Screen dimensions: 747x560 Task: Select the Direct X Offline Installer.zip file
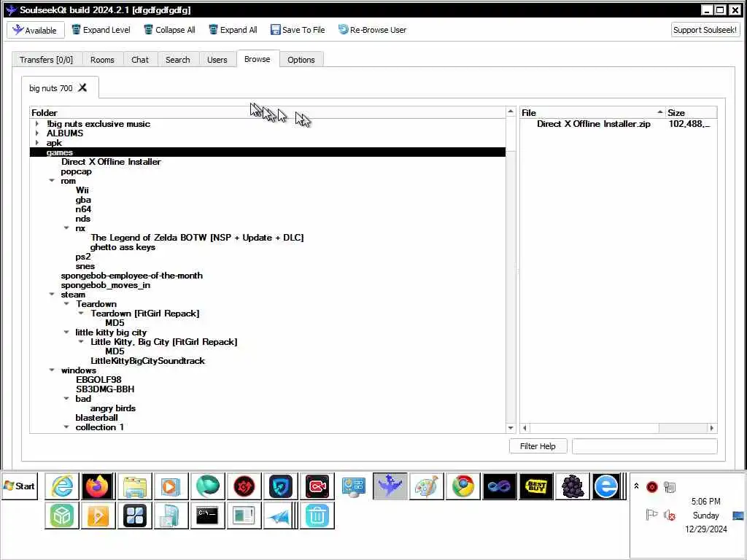click(594, 124)
